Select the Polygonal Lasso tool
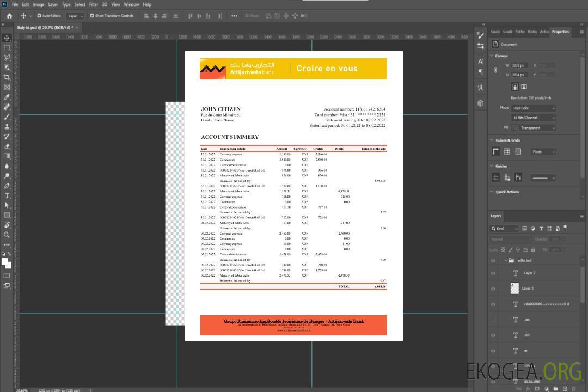Image resolution: width=588 pixels, height=392 pixels. [x=7, y=58]
